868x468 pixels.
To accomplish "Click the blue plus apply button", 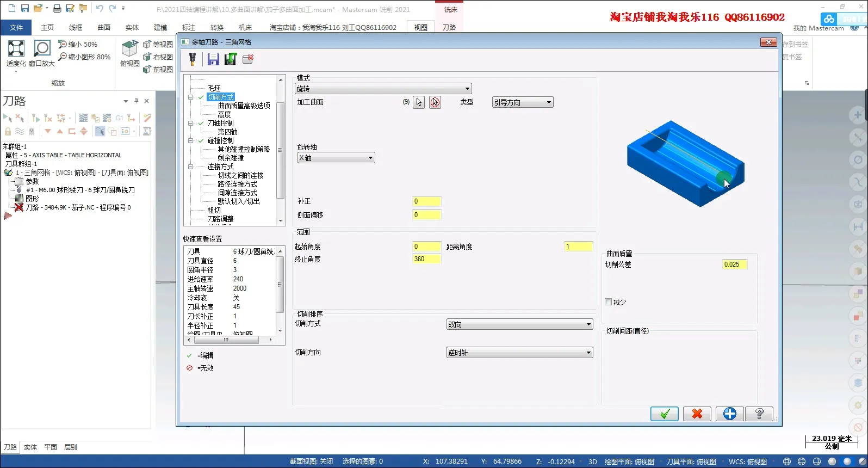I will [x=730, y=414].
